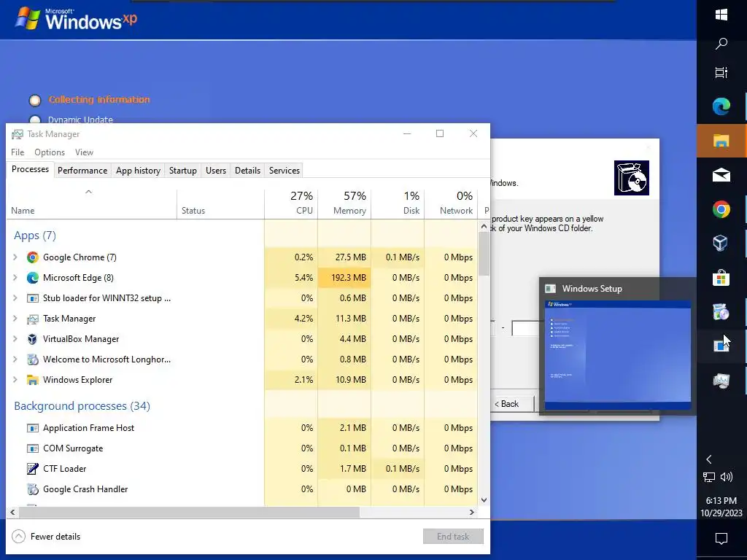Sort by the Status column header
The width and height of the screenshot is (747, 560).
click(x=220, y=204)
